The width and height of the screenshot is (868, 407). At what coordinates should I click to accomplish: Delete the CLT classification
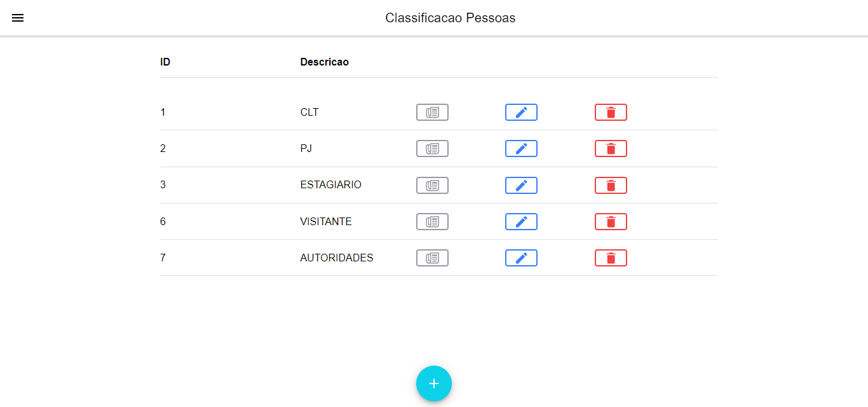click(x=611, y=112)
